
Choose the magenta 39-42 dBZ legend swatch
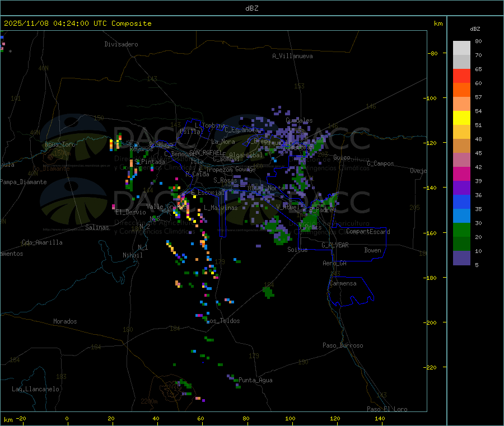pos(461,174)
